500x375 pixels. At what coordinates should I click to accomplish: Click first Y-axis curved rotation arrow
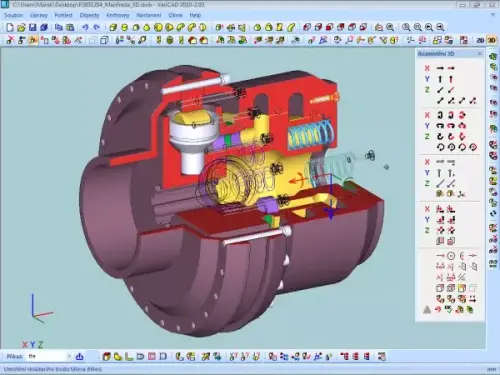pos(440,126)
